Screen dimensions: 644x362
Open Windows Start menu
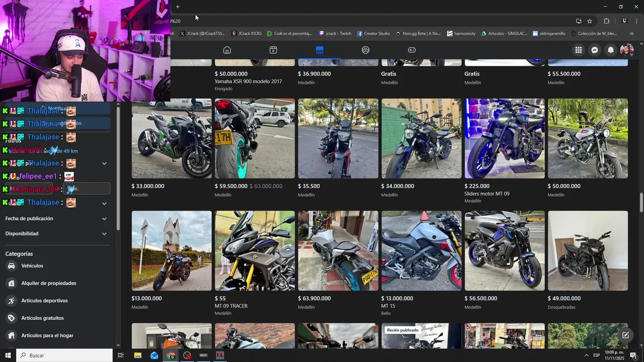coord(8,355)
